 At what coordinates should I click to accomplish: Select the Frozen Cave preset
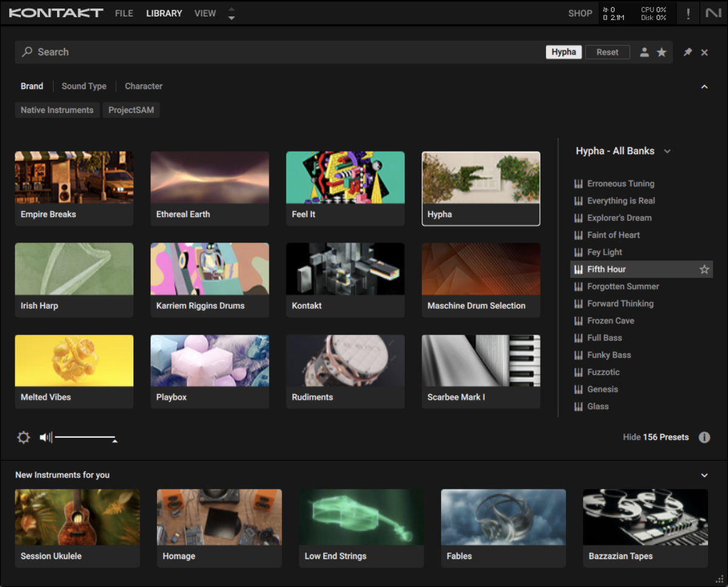click(641, 321)
